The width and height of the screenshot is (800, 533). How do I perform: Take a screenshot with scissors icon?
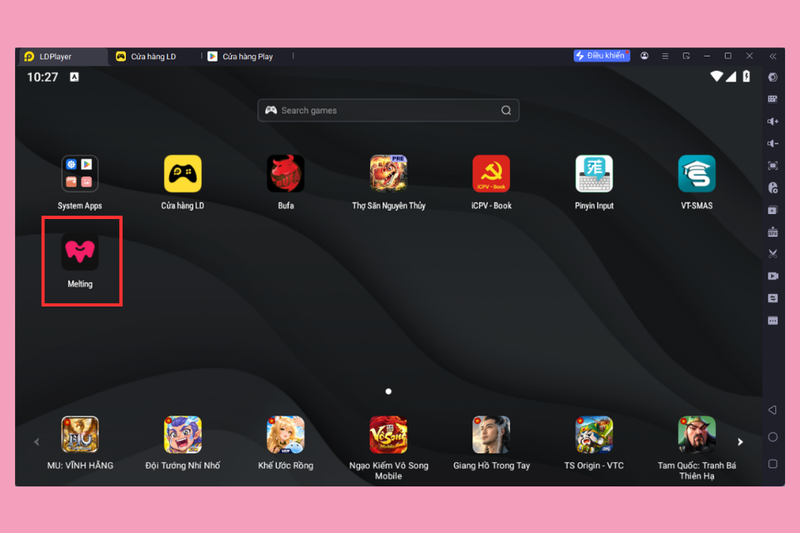[x=772, y=253]
